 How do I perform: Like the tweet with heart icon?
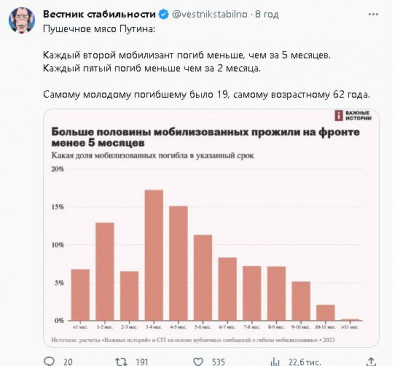tap(198, 362)
